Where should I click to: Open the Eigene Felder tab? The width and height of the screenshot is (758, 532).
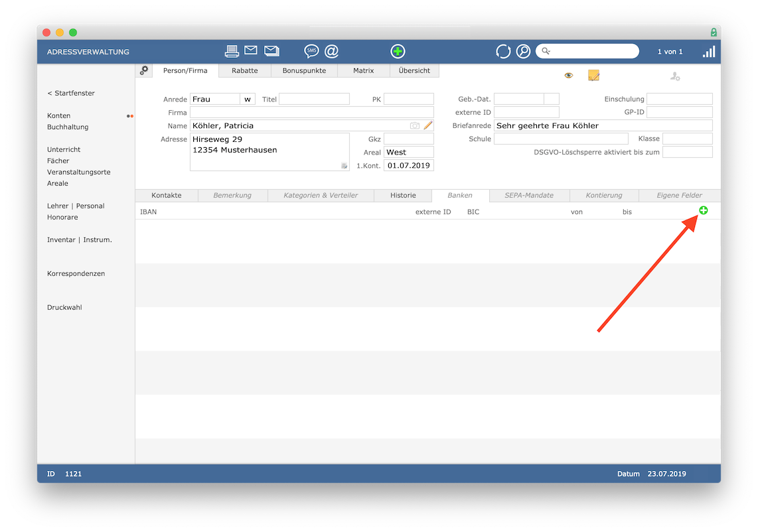click(x=679, y=195)
